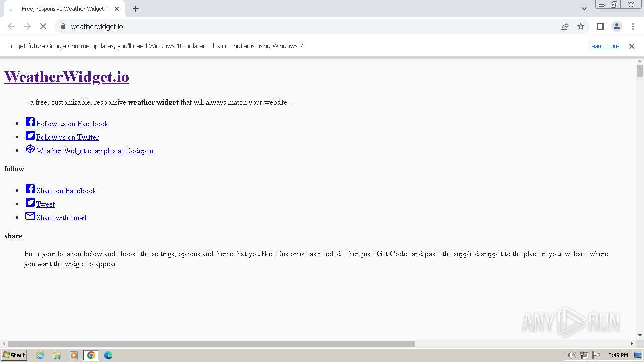Click the 'share' heading text
The image size is (644, 362).
coord(13,236)
